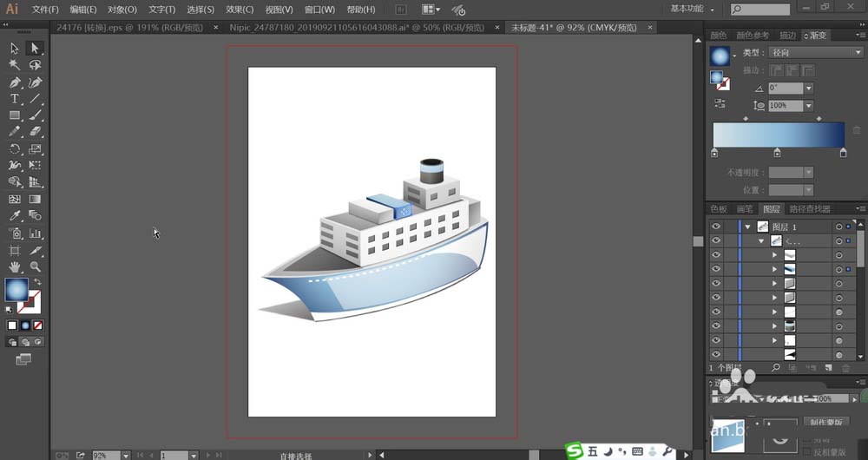Open the aspect ratio 100% dropdown arrow
The width and height of the screenshot is (868, 460).
pyautogui.click(x=809, y=105)
